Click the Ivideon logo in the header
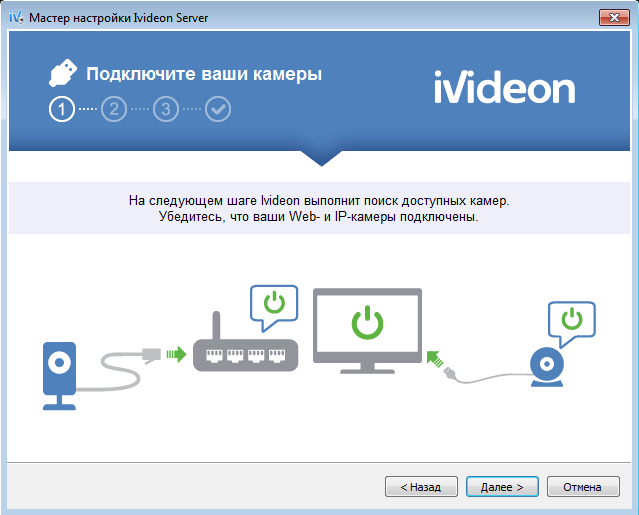Screen dimensions: 639x515 505,87
